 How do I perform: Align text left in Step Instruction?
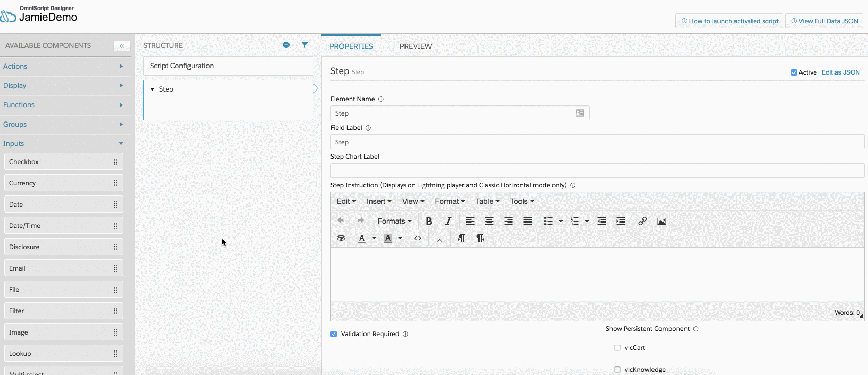pos(470,221)
